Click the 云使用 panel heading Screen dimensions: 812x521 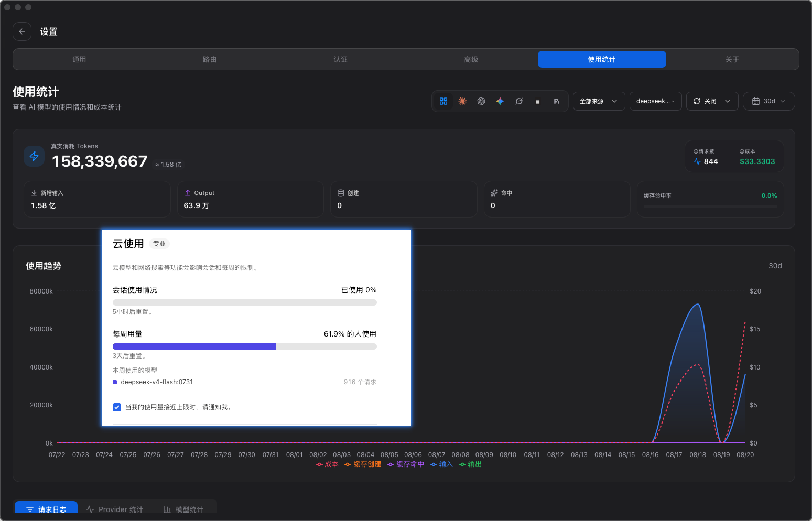coord(128,244)
